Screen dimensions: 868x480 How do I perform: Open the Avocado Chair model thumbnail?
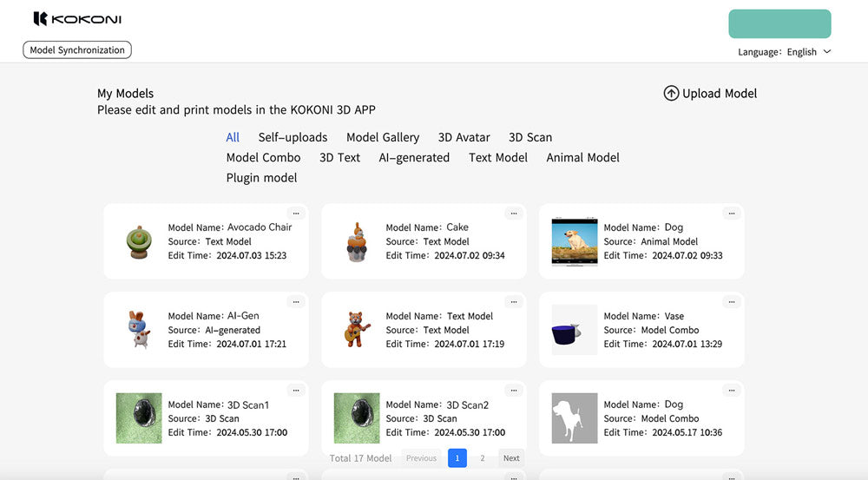coord(137,242)
